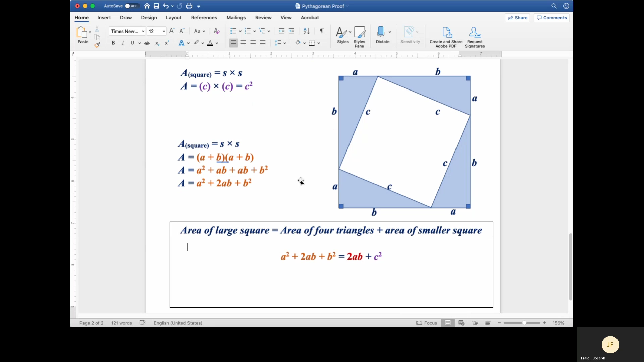Click the Share button
The height and width of the screenshot is (362, 644).
tap(517, 18)
